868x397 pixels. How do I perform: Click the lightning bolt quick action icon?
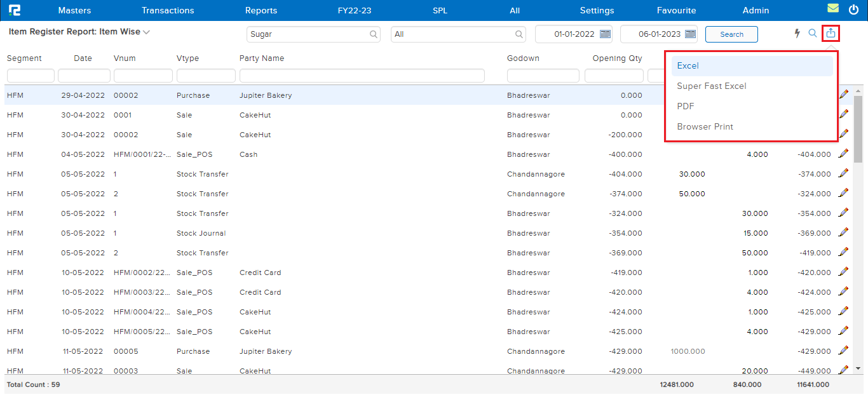[797, 34]
